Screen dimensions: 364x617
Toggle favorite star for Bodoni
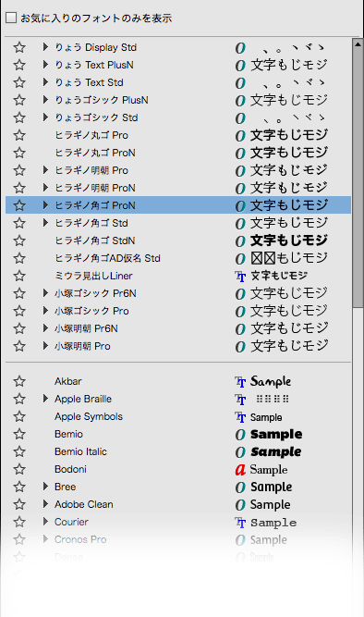click(x=19, y=469)
